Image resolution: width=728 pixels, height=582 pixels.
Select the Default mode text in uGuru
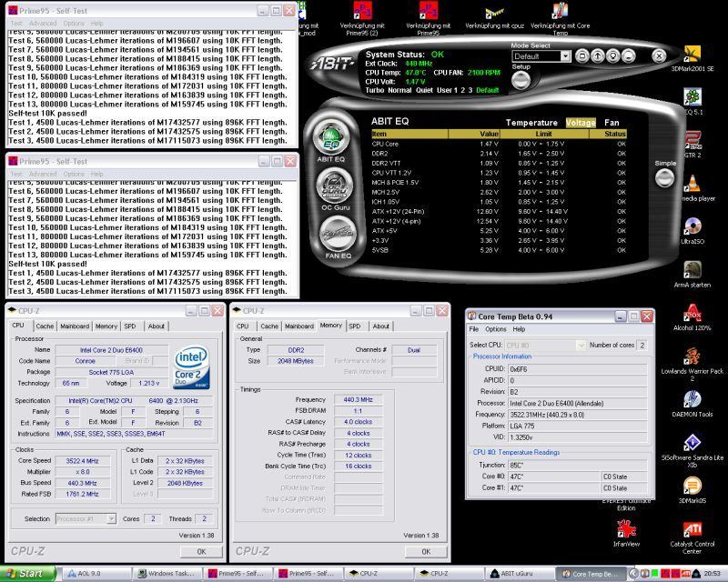[488, 90]
